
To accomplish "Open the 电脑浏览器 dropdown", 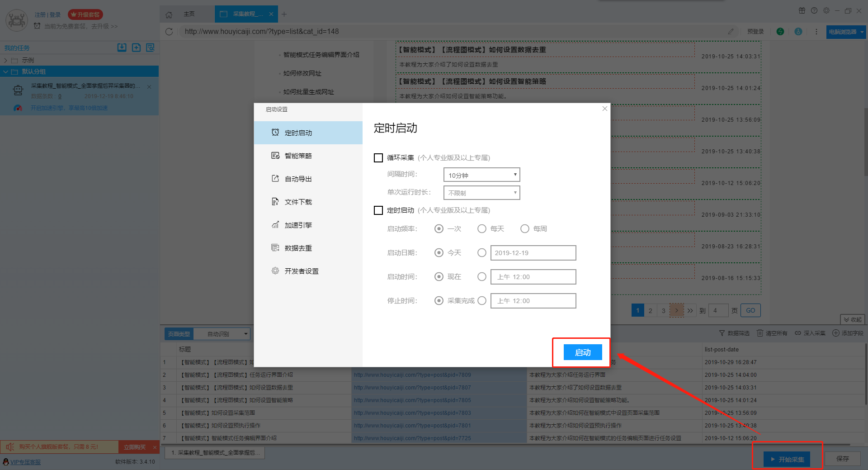I will click(846, 32).
